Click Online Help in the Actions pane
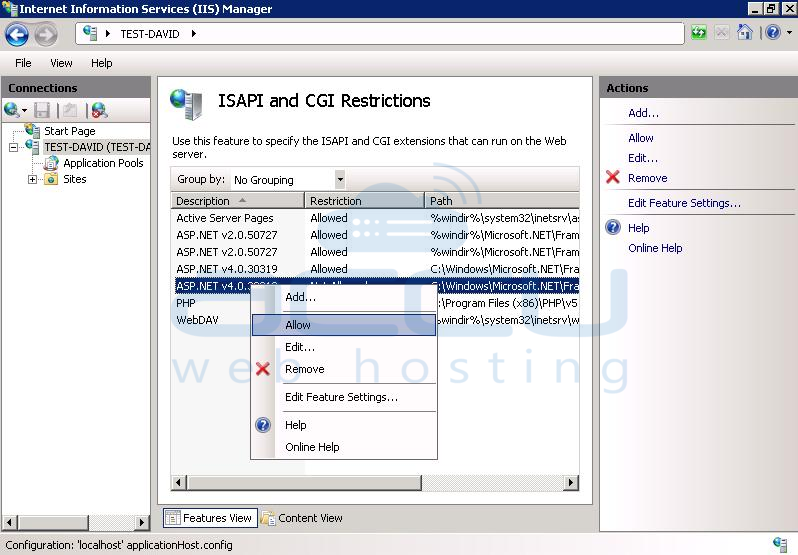This screenshot has height=555, width=798. tap(655, 248)
